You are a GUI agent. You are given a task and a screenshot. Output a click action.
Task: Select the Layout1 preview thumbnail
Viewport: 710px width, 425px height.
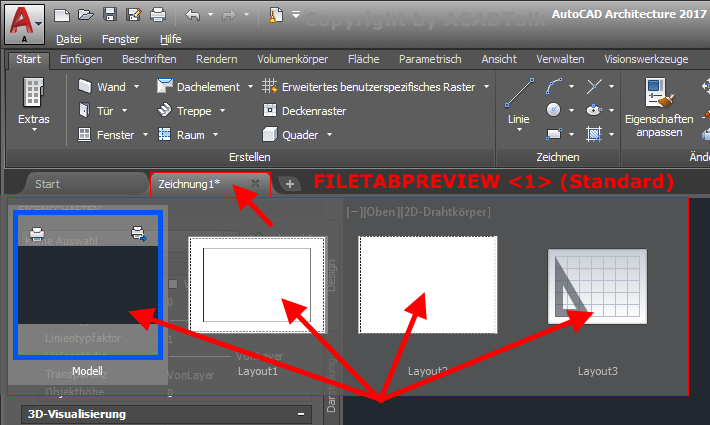(x=257, y=285)
